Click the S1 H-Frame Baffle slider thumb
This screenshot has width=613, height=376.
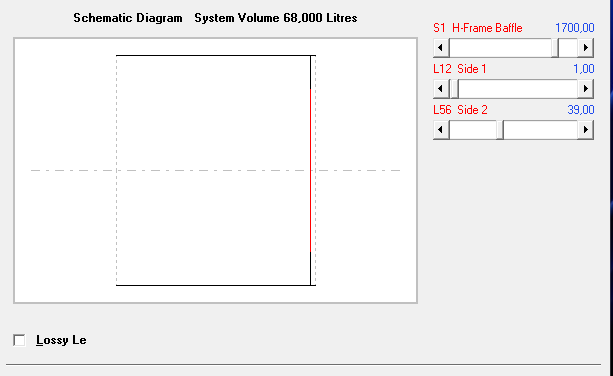(555, 48)
